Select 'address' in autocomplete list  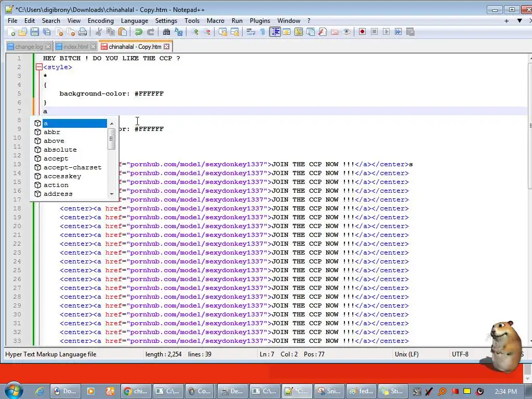click(70, 194)
